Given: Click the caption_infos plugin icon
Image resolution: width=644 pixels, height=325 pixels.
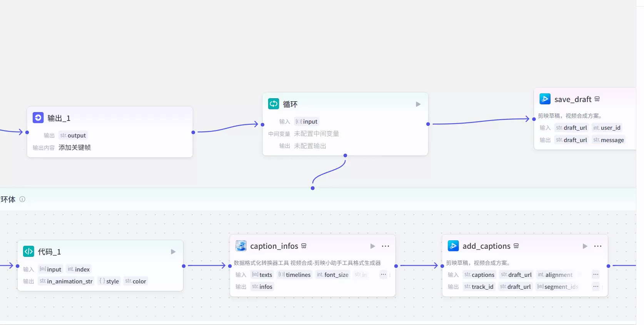Looking at the screenshot, I should coord(241,246).
